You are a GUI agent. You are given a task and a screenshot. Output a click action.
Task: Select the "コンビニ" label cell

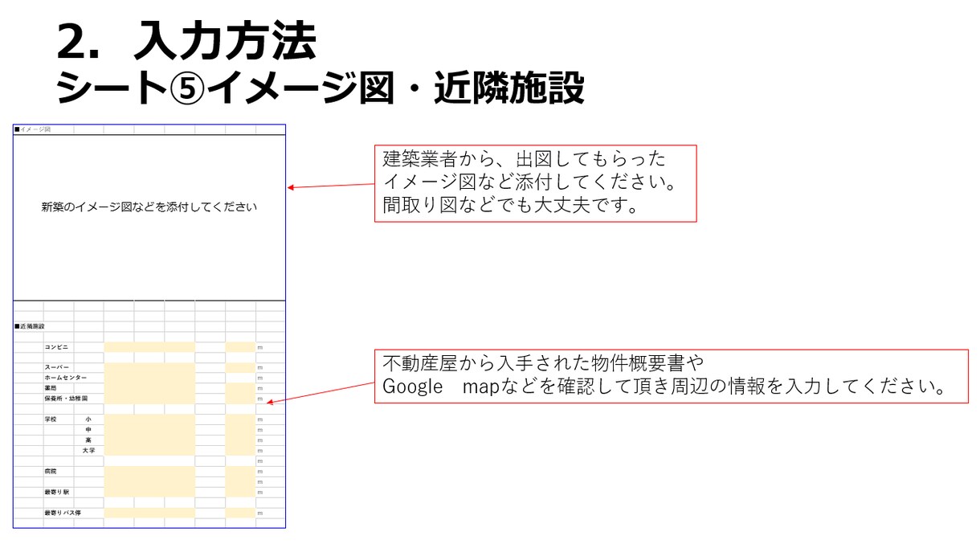click(x=58, y=347)
